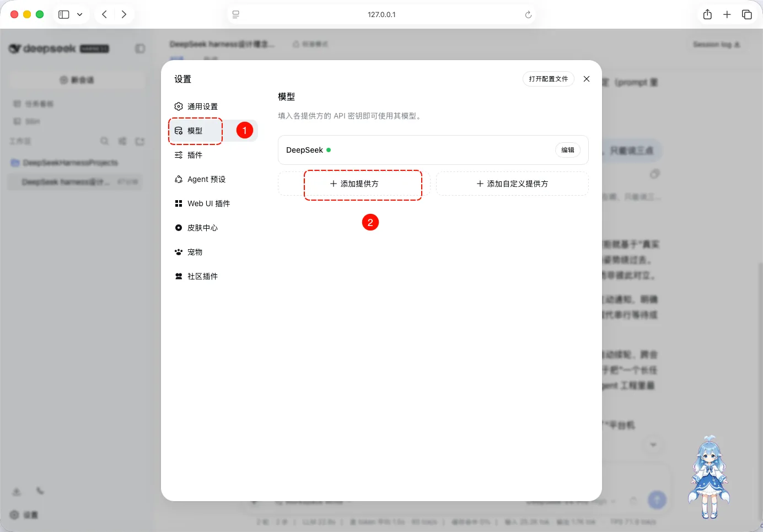
Task: Reload the current page
Action: pos(528,14)
